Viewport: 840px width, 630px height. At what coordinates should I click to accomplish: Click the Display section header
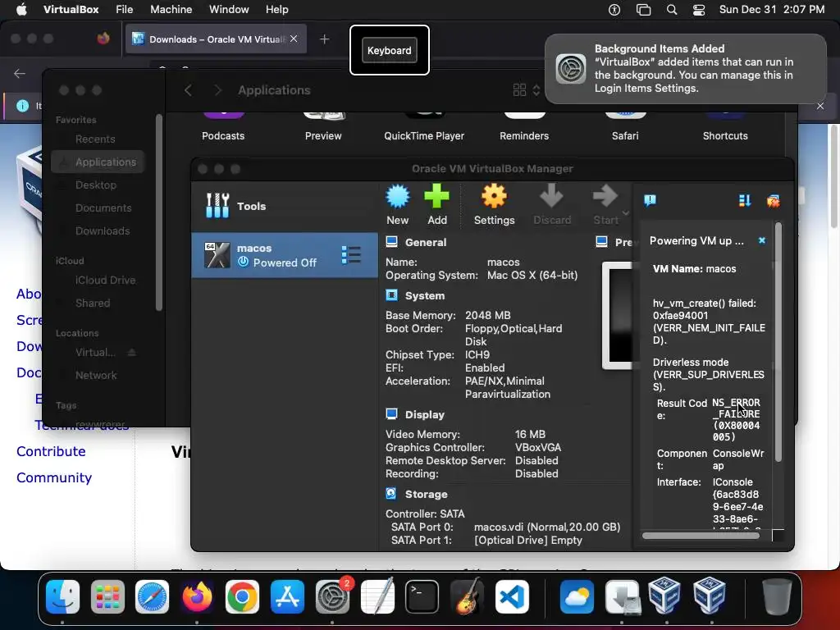424,414
